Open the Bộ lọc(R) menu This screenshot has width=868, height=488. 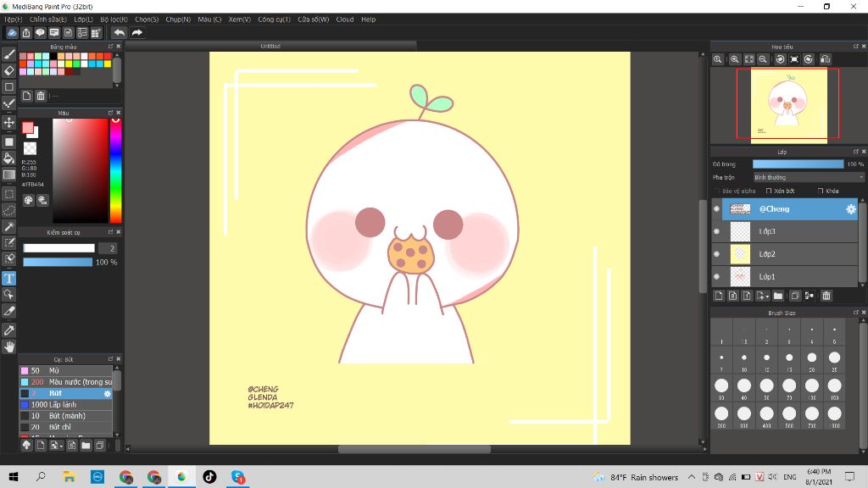pyautogui.click(x=114, y=19)
